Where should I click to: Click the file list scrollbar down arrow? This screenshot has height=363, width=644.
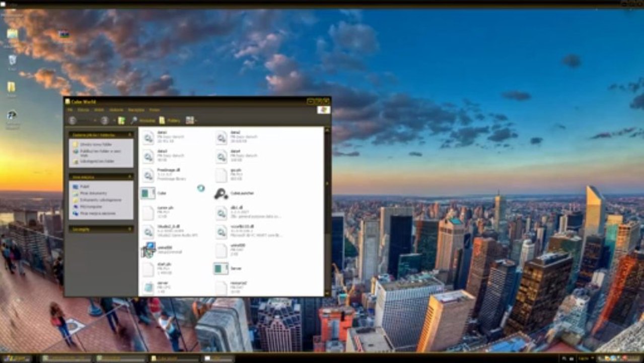click(x=327, y=293)
